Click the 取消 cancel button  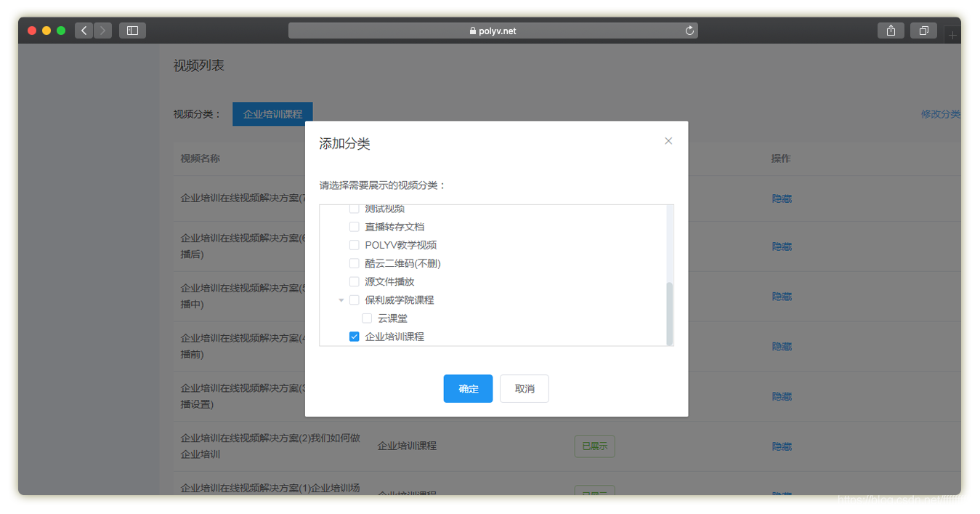coord(525,389)
